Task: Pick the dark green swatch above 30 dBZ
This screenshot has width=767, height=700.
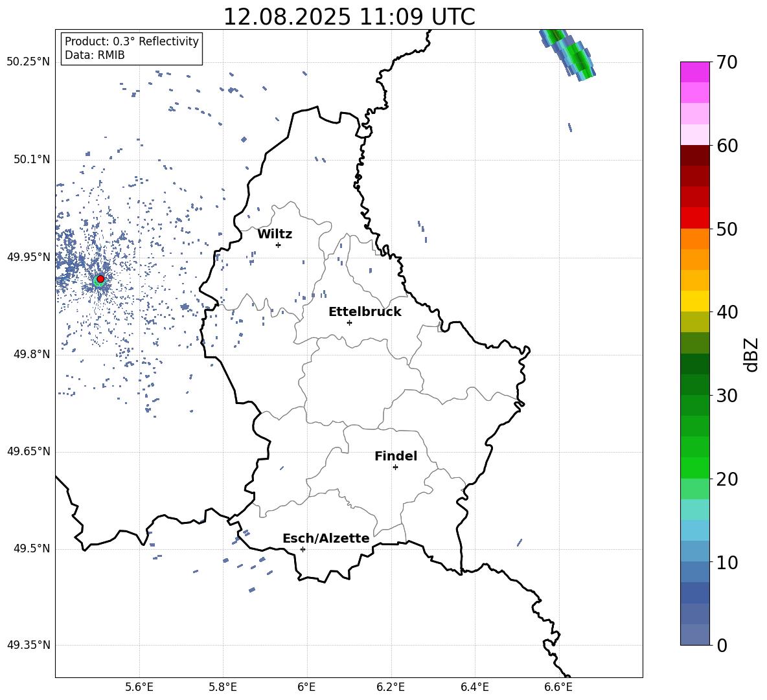Action: pos(695,385)
